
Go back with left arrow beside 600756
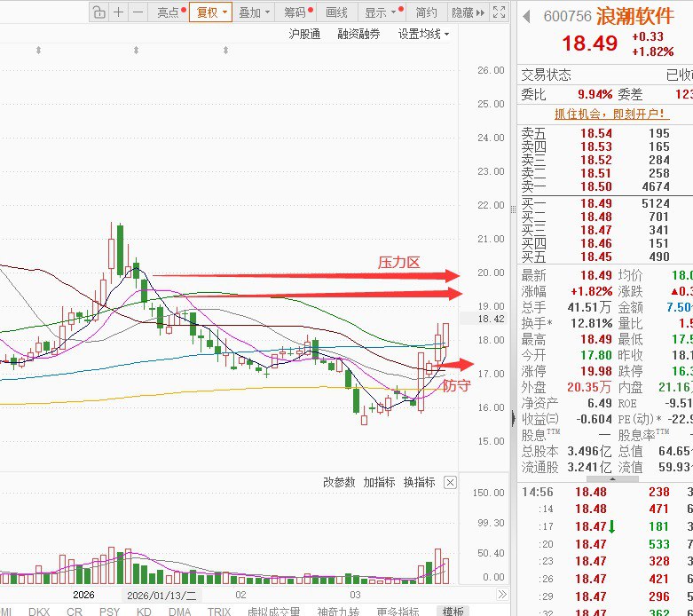pyautogui.click(x=526, y=17)
